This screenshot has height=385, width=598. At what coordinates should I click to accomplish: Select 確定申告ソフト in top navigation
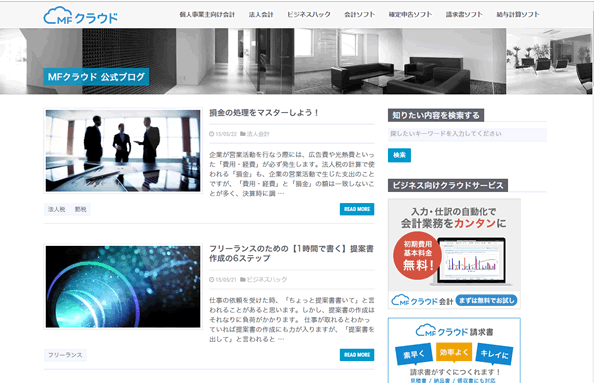coord(410,14)
